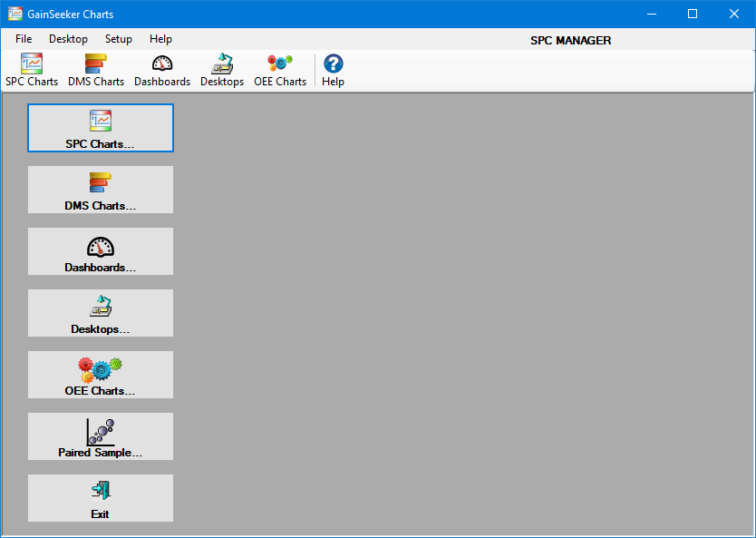Open the large Desktops... panel button
This screenshot has width=756, height=538.
click(x=101, y=313)
